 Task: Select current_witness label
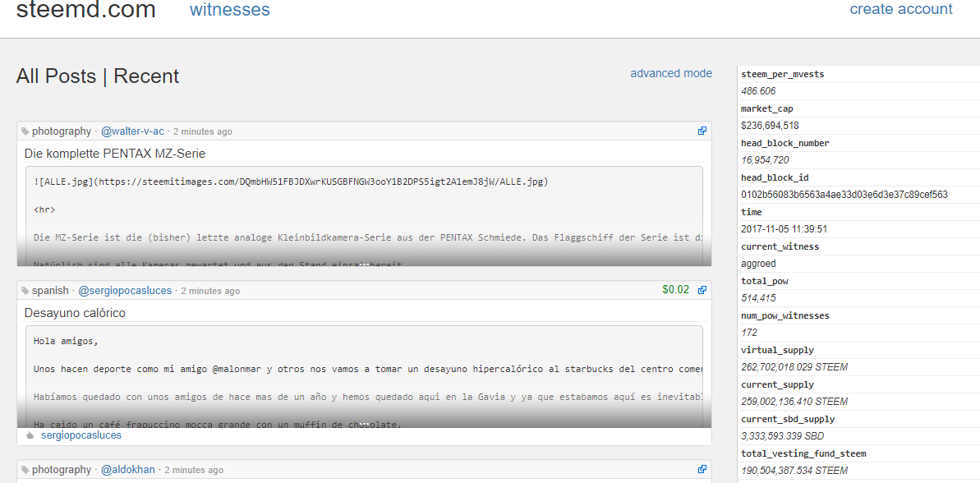tap(780, 246)
